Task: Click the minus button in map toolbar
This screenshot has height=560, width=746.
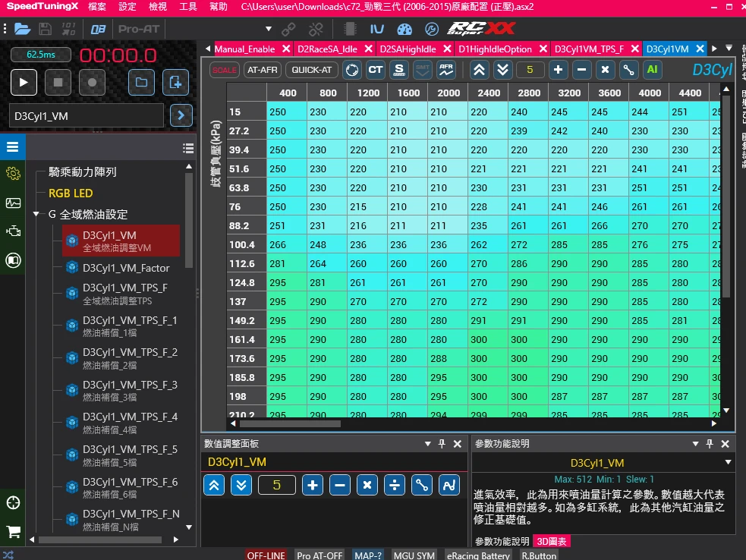Action: point(581,70)
